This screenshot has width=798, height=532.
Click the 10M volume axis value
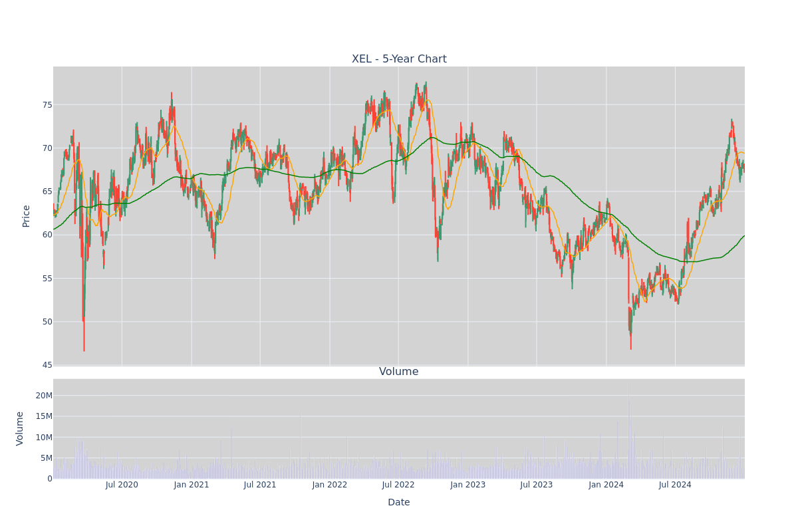44,438
